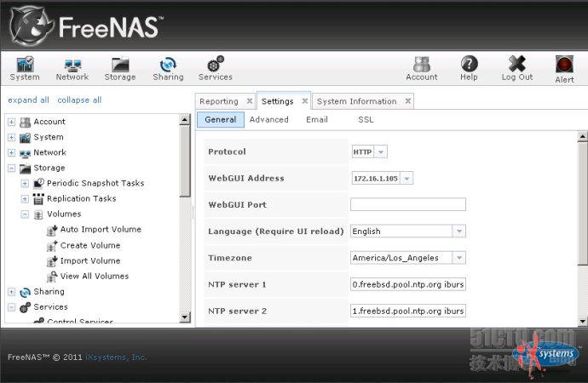Switch to the System Information tab
The width and height of the screenshot is (588, 383).
point(356,101)
